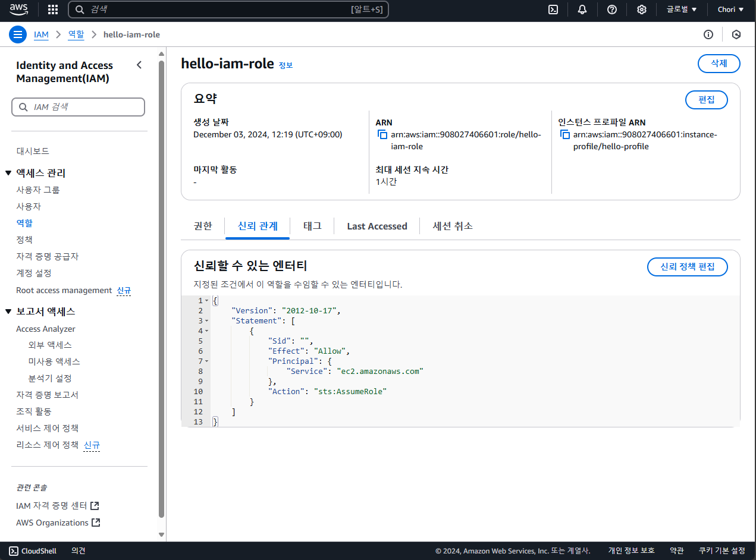Open 쿠키 기본 설정 in footer
756x560 pixels.
pyautogui.click(x=722, y=551)
